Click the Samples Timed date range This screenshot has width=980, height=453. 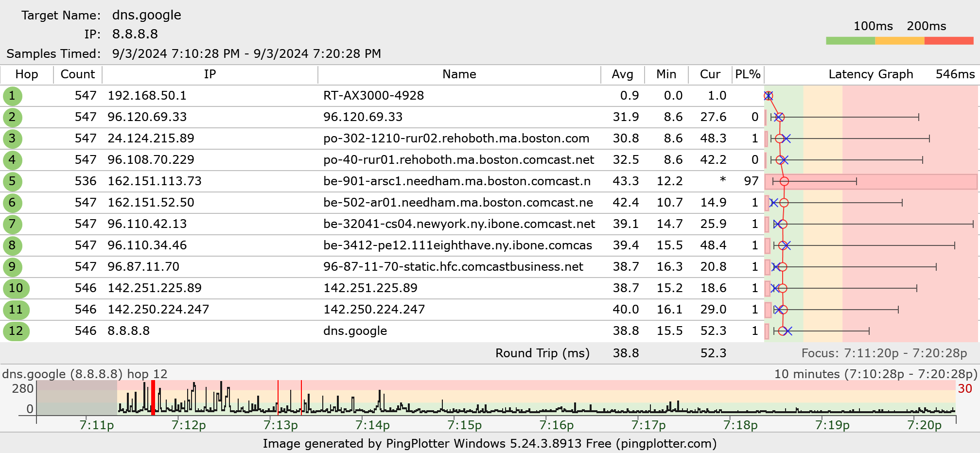tap(246, 53)
